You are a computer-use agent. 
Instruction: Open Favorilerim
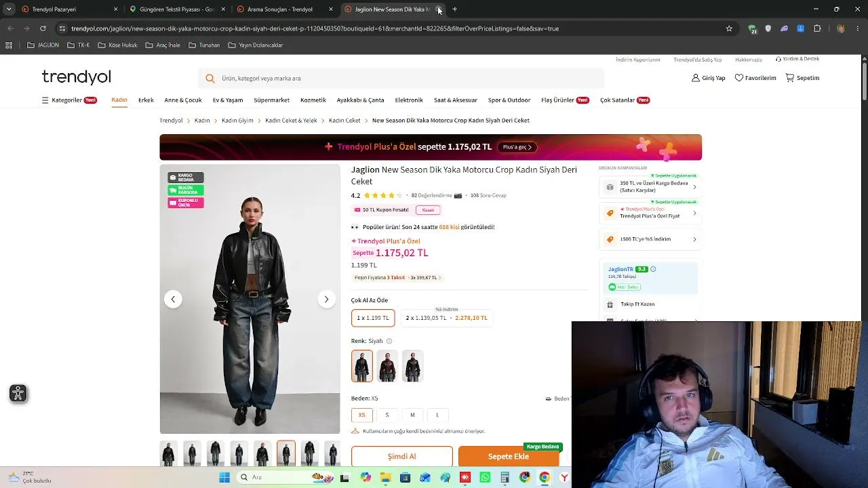tap(755, 78)
